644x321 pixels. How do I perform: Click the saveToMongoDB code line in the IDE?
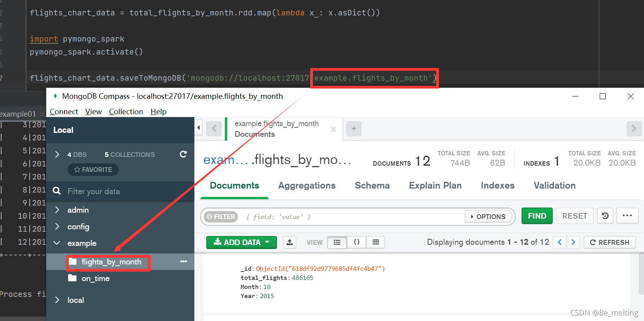(233, 78)
